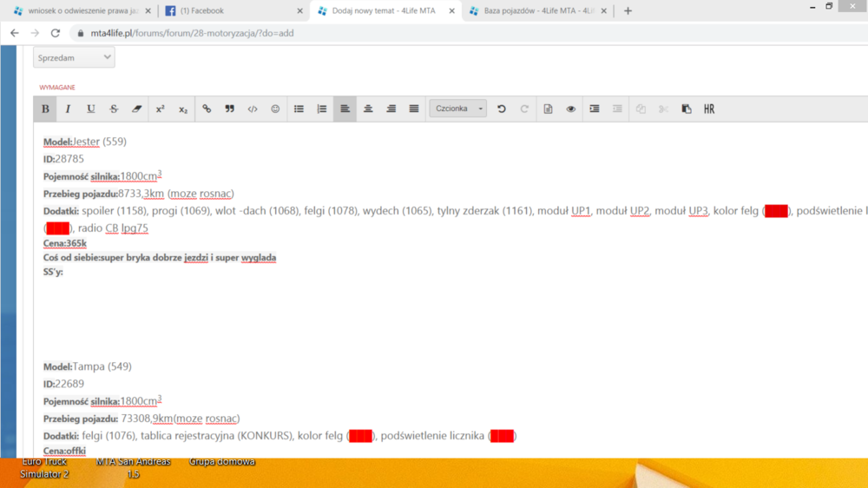868x488 pixels.
Task: Center align the text
Action: click(x=368, y=109)
